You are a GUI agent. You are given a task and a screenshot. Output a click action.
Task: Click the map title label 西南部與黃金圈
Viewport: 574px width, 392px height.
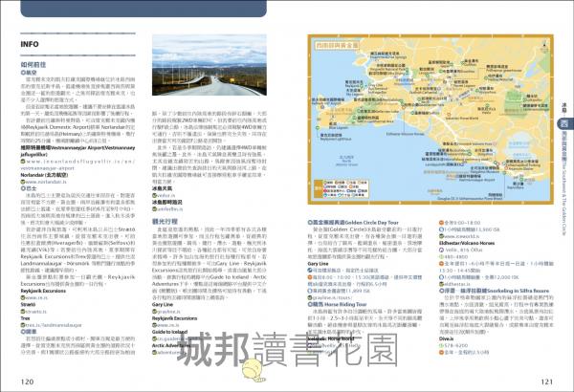click(337, 45)
